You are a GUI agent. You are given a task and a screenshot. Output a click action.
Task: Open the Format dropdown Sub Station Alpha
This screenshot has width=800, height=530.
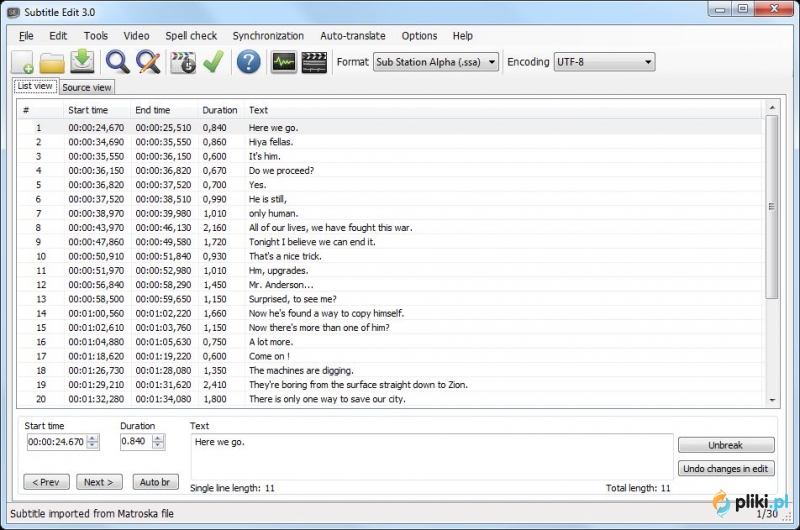coord(436,62)
